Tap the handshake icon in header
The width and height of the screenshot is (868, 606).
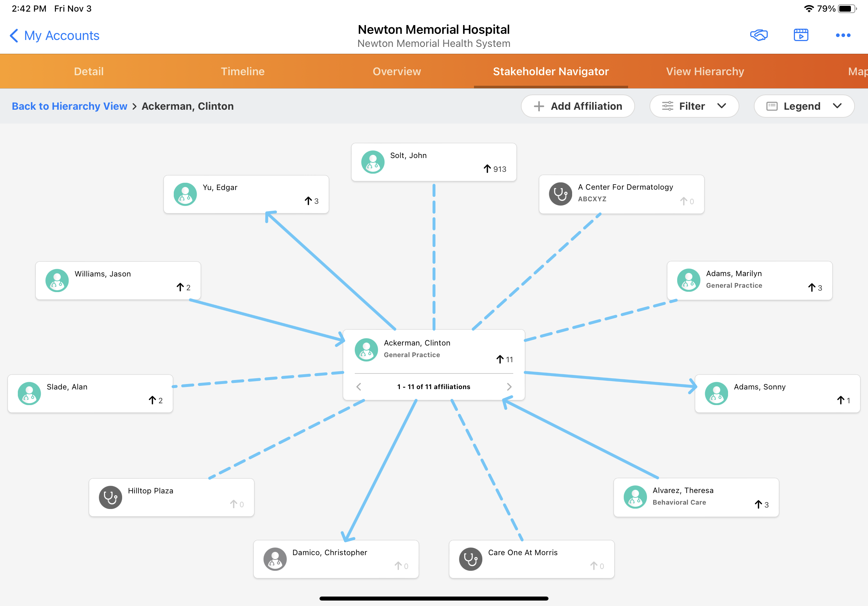point(758,35)
